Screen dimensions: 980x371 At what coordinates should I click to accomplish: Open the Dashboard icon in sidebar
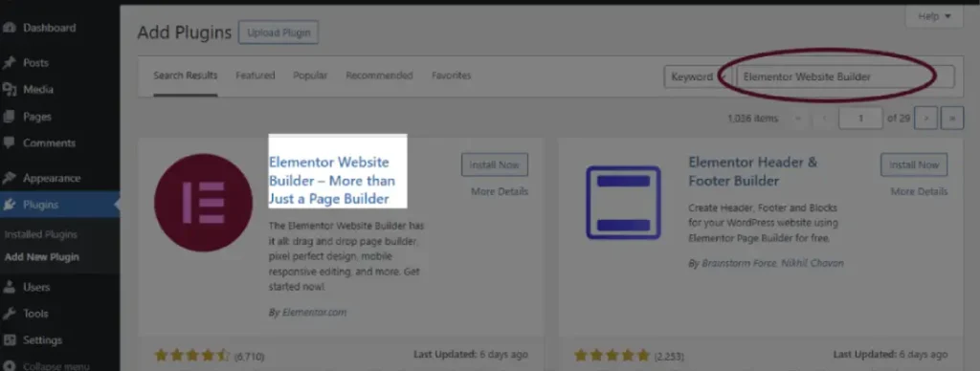9,28
